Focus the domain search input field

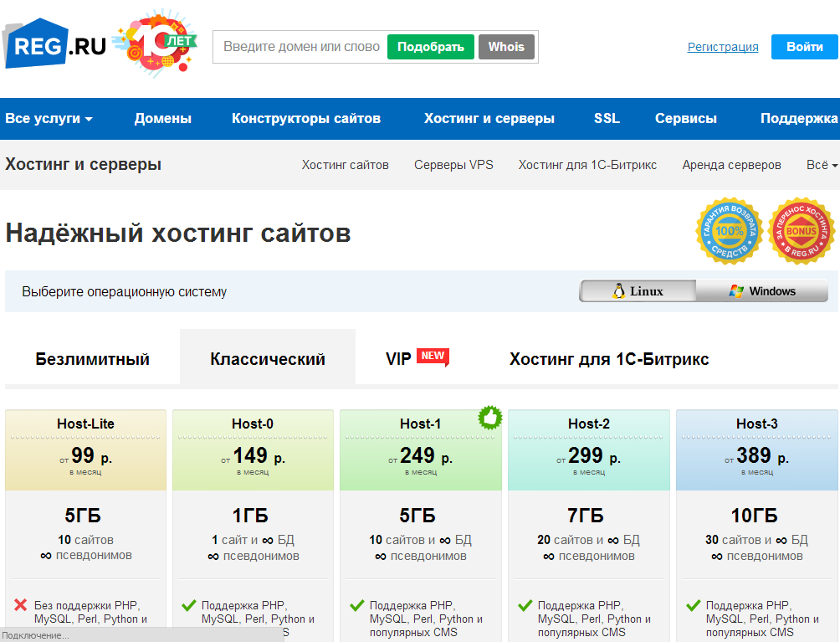click(x=301, y=47)
